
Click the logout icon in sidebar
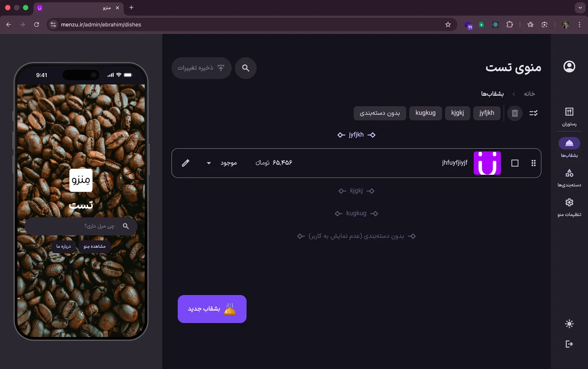click(569, 344)
